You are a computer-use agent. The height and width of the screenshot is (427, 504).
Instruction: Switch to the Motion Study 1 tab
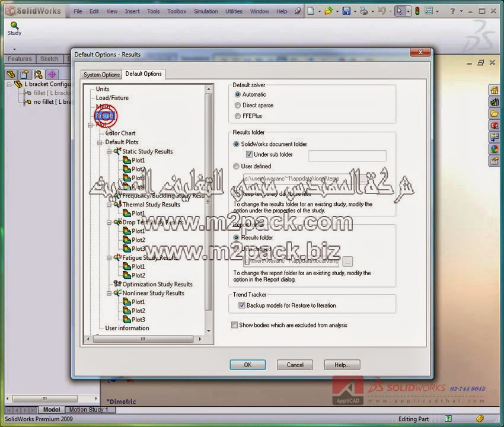tap(88, 410)
